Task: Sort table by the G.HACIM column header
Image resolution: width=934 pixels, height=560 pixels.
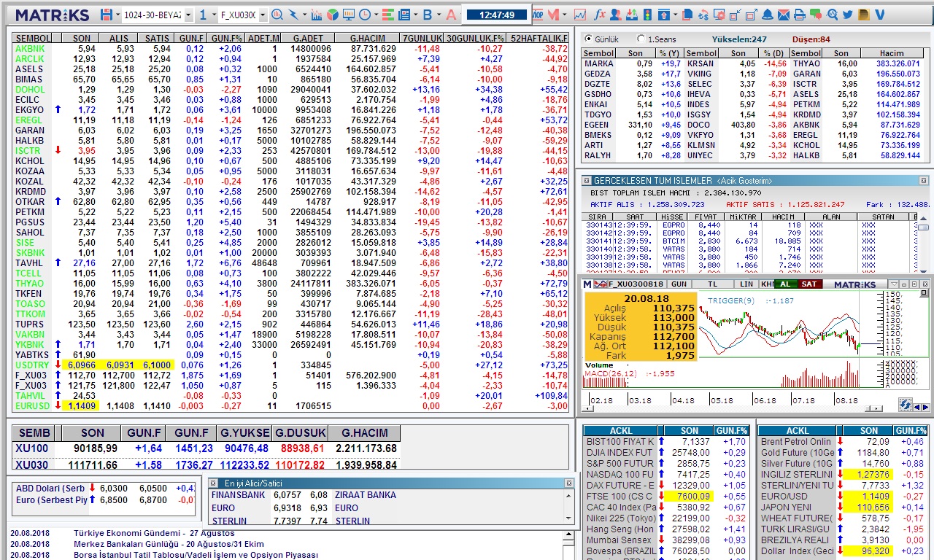Action: coord(367,38)
